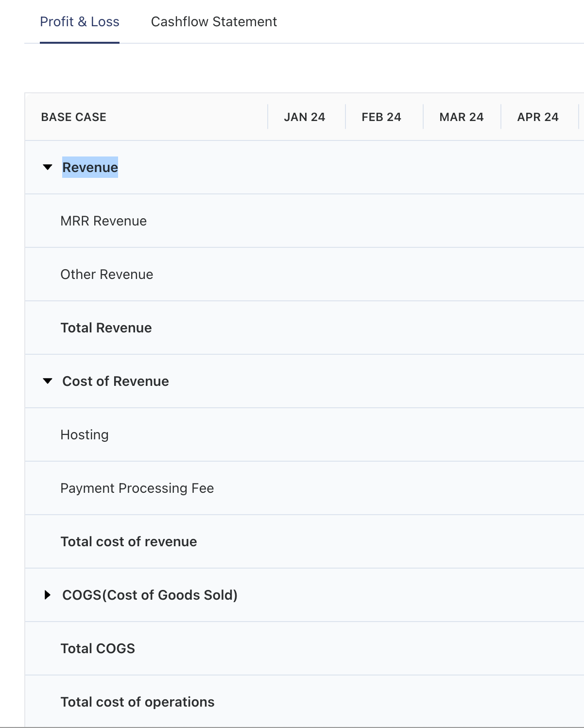Select the Other Revenue row
The width and height of the screenshot is (584, 728).
click(106, 274)
